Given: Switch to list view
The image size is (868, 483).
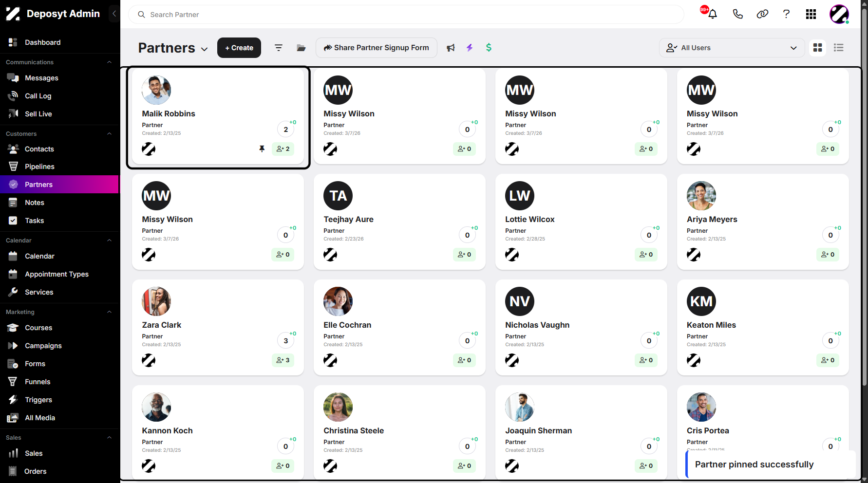Looking at the screenshot, I should [x=839, y=48].
